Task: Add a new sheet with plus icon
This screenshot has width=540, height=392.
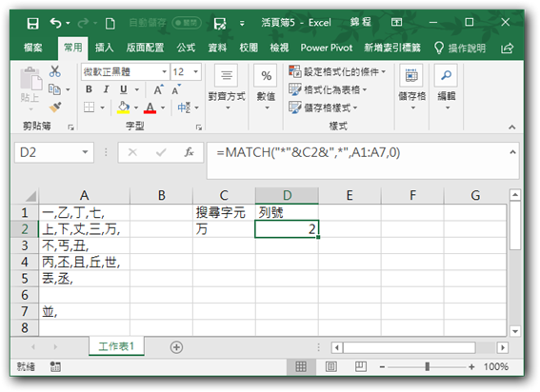Action: pyautogui.click(x=176, y=347)
